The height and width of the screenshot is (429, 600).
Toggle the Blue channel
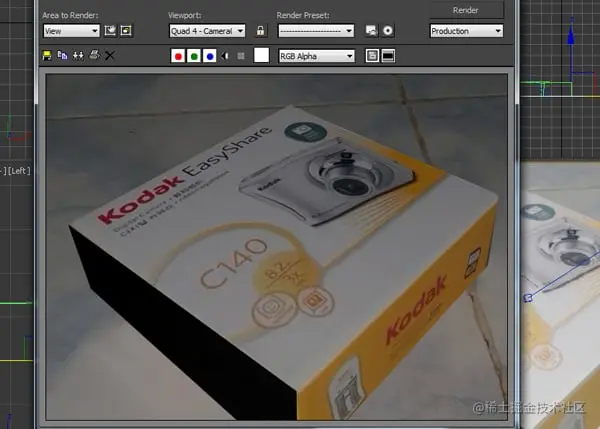point(210,56)
